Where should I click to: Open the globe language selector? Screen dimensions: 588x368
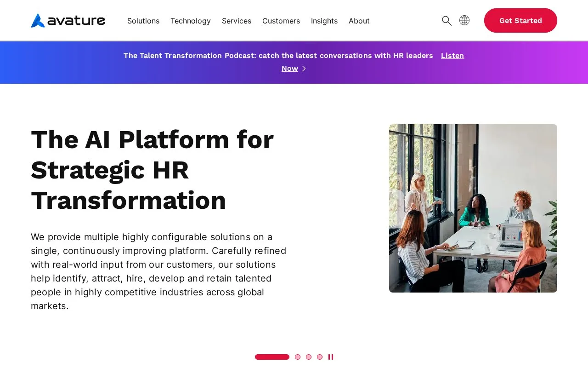click(x=464, y=20)
